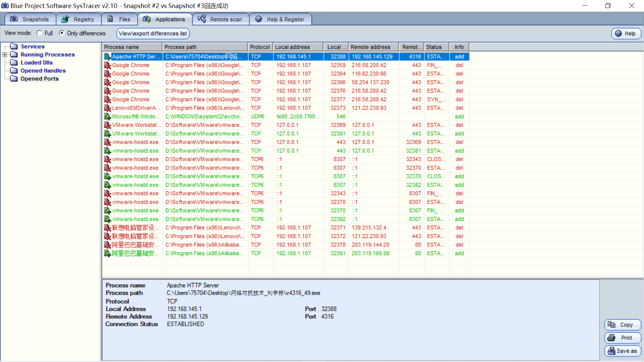Select the LenovoEMDriverA process row
The image size is (644, 362).
point(136,108)
